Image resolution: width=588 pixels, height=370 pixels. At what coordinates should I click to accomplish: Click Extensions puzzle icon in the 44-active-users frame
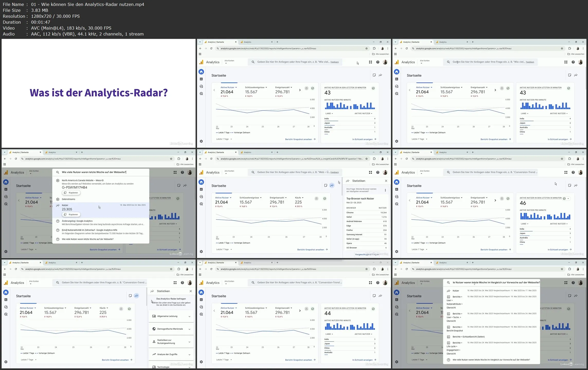point(374,269)
